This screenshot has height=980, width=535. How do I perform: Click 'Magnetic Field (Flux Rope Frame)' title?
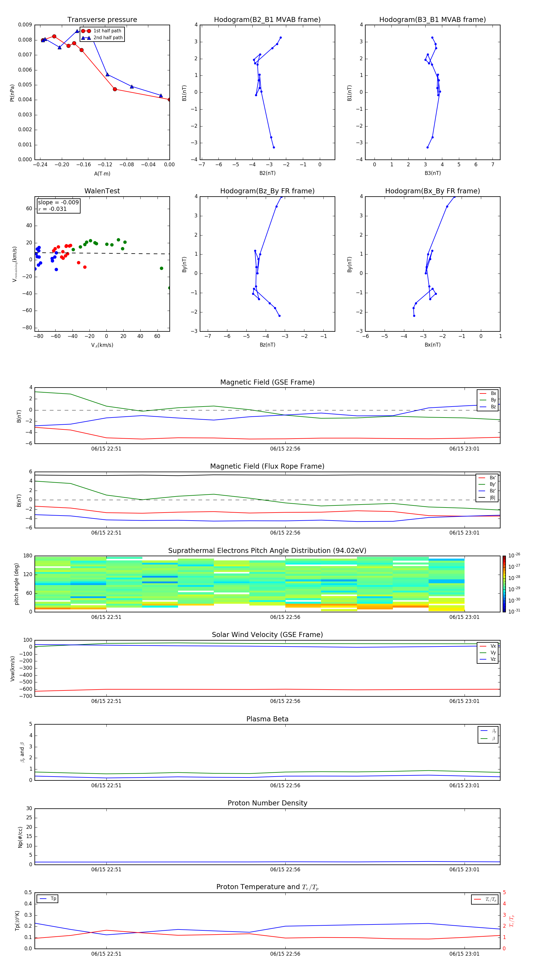point(267,467)
